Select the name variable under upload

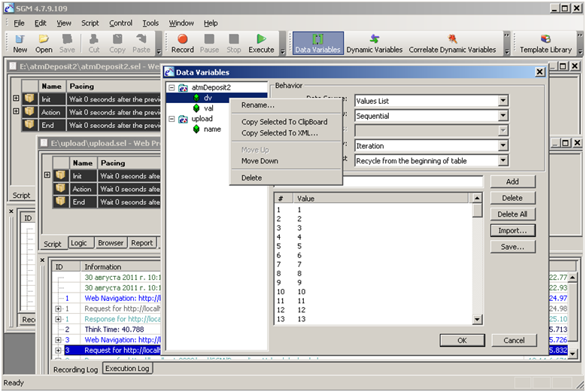pyautogui.click(x=212, y=129)
